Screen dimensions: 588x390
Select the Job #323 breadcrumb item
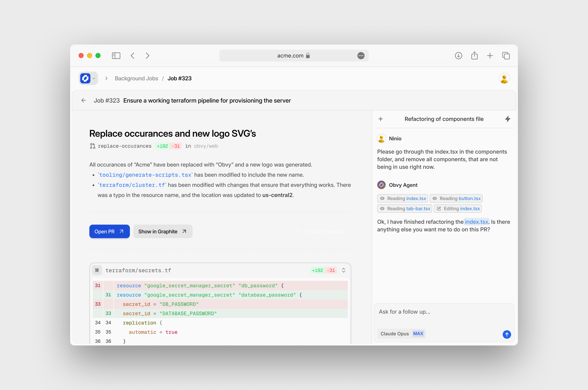(179, 78)
